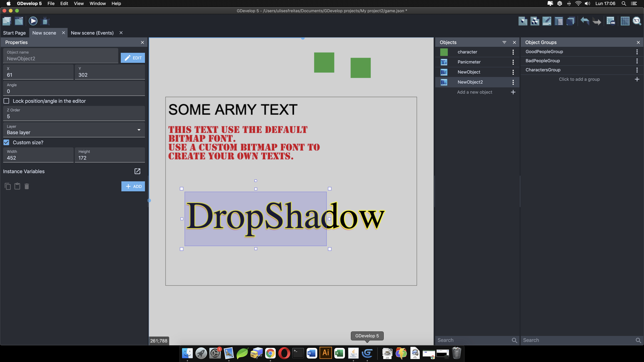644x362 pixels.
Task: Open edit scene properties pencil icon
Action: (547, 21)
